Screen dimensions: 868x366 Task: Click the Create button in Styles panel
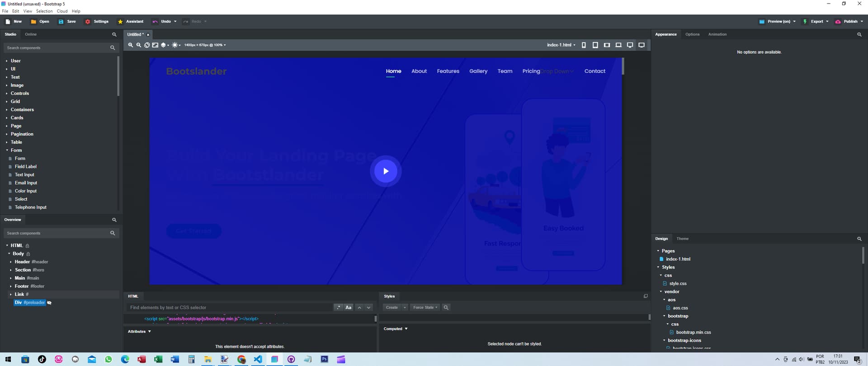[x=392, y=307]
